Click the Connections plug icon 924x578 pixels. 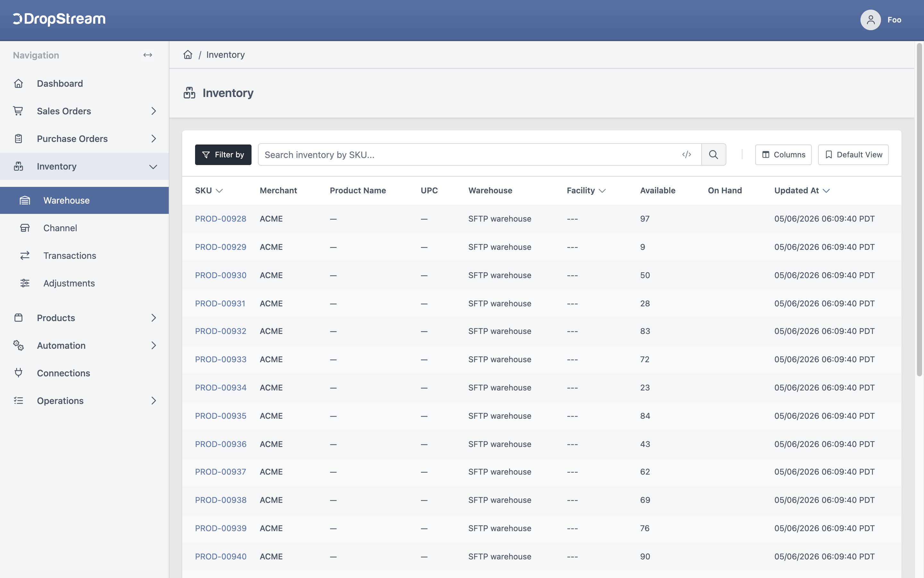18,373
